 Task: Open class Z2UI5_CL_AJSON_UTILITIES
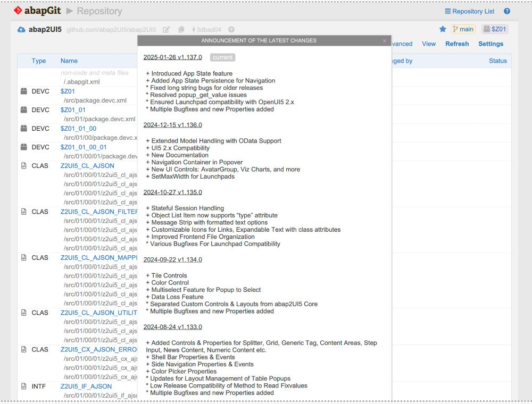coord(99,313)
